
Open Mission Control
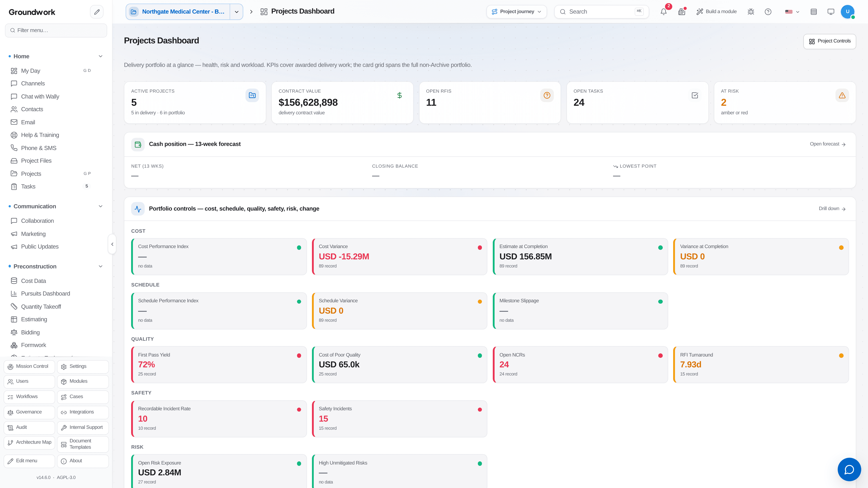(x=29, y=366)
